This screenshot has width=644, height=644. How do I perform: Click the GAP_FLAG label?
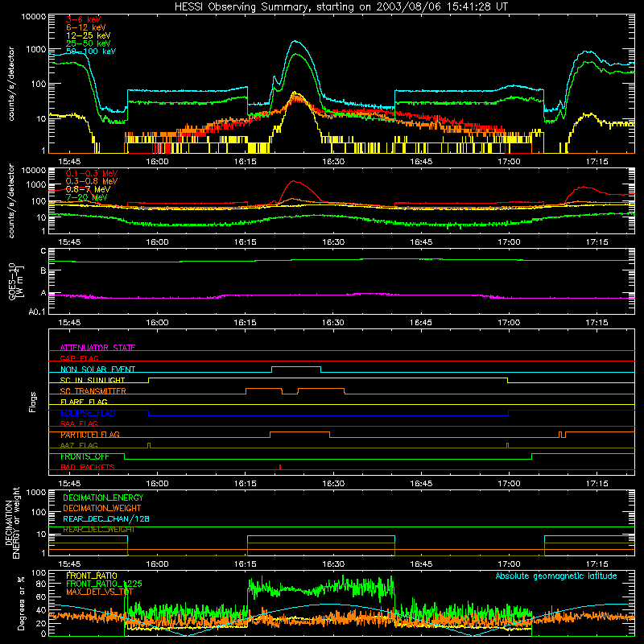(x=79, y=358)
